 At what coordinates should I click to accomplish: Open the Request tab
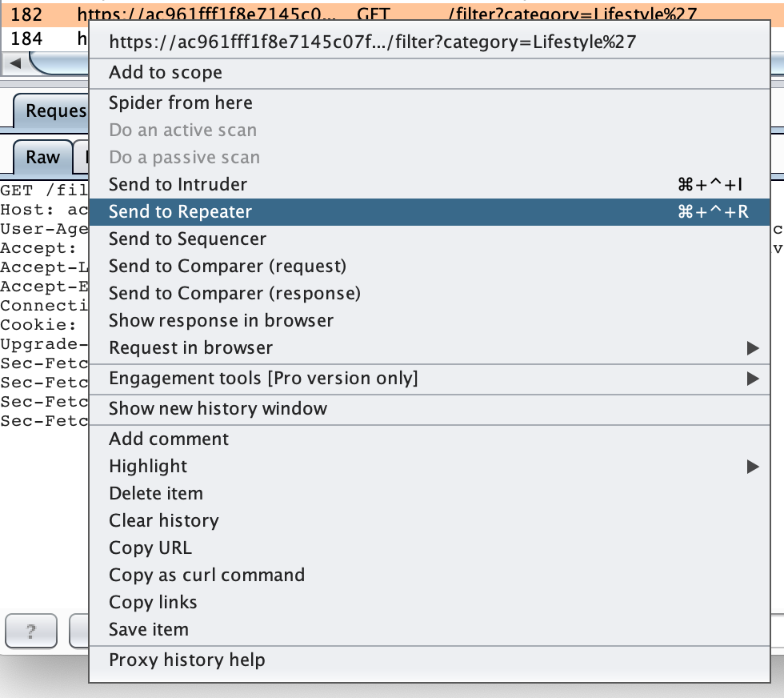pos(51,110)
